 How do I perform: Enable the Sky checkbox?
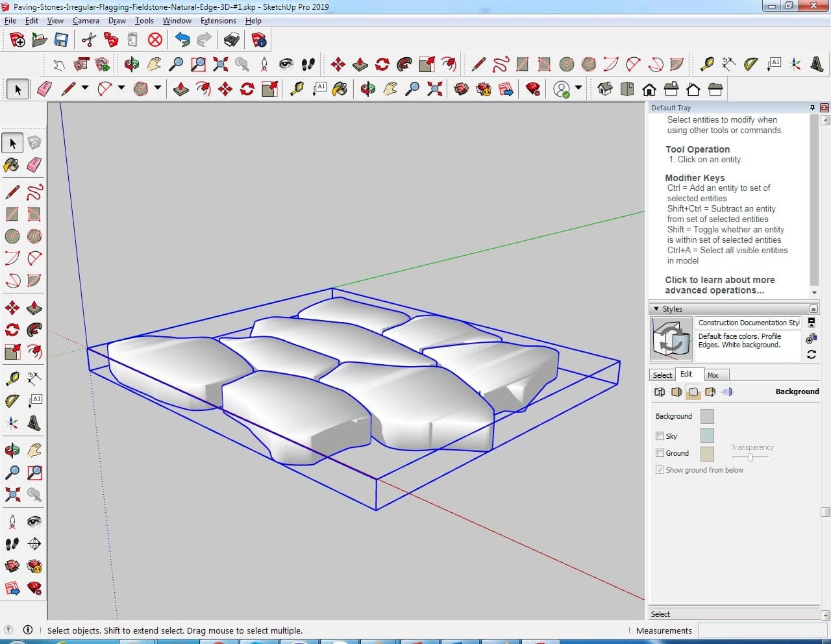pyautogui.click(x=660, y=436)
